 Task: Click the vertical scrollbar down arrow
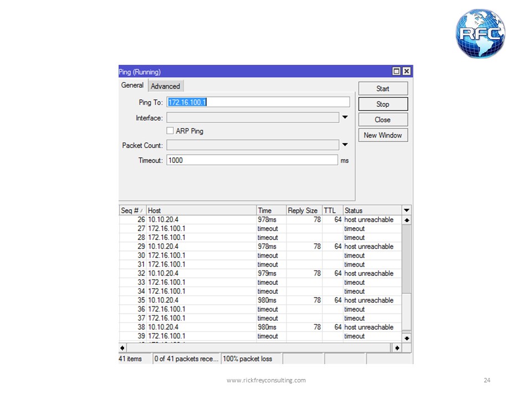(406, 338)
